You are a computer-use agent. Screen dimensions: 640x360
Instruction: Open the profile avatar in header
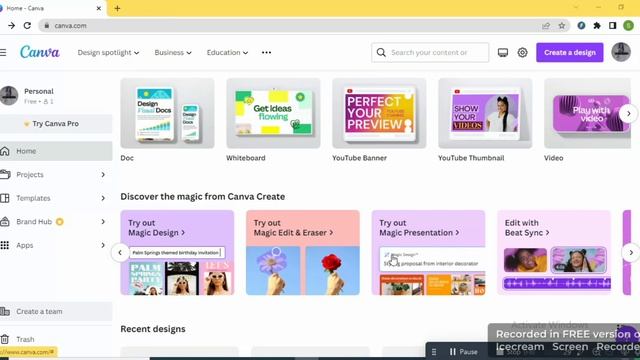tap(621, 52)
